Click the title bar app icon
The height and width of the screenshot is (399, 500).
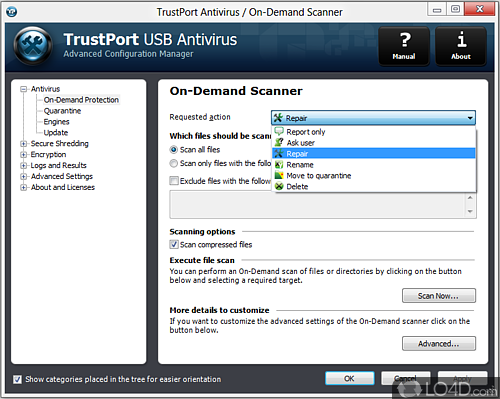coord(12,12)
